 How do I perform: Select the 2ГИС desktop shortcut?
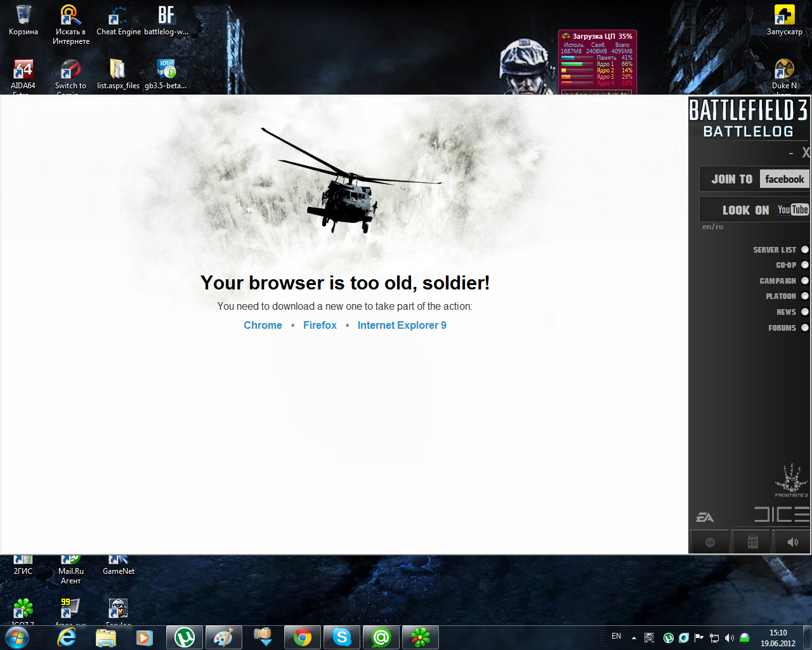point(23,565)
